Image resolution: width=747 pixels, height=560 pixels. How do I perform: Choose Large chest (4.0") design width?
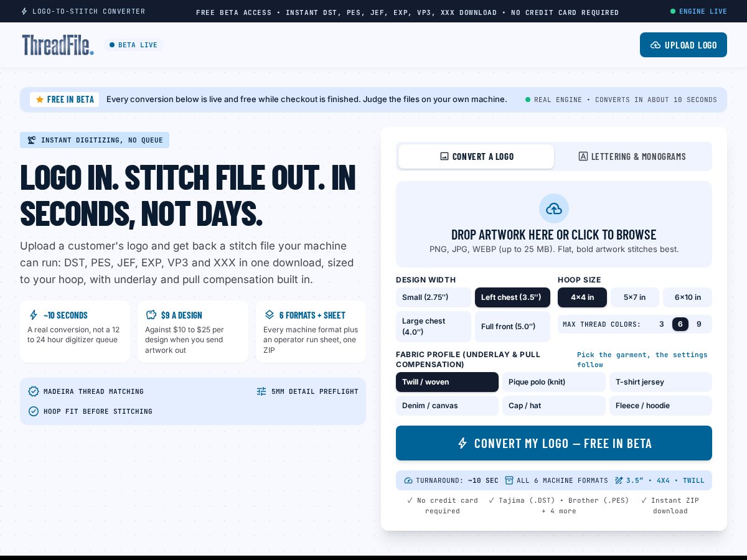point(433,327)
